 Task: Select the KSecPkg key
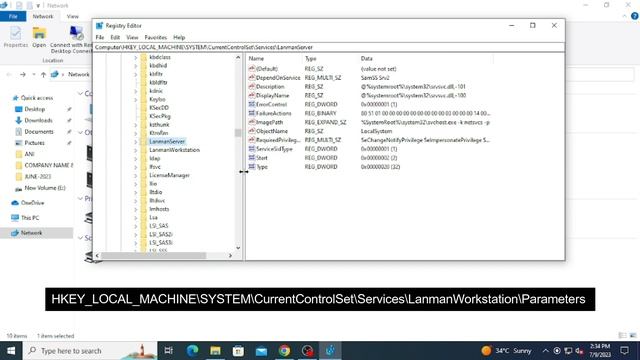[160, 116]
